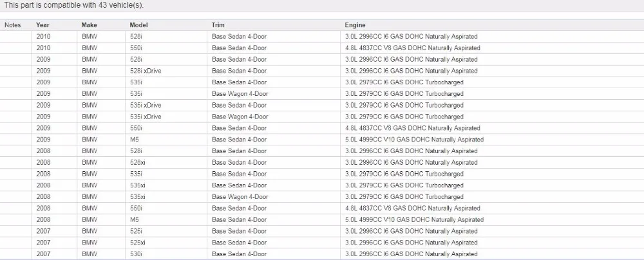
Task: Click the engine cell for 528xi
Action: point(411,163)
